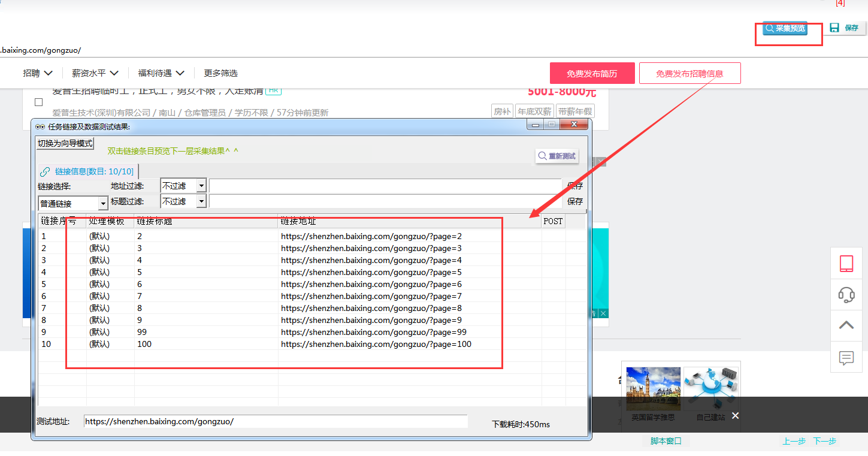868x456 pixels.
Task: Click 免费发布简历 button
Action: point(592,73)
